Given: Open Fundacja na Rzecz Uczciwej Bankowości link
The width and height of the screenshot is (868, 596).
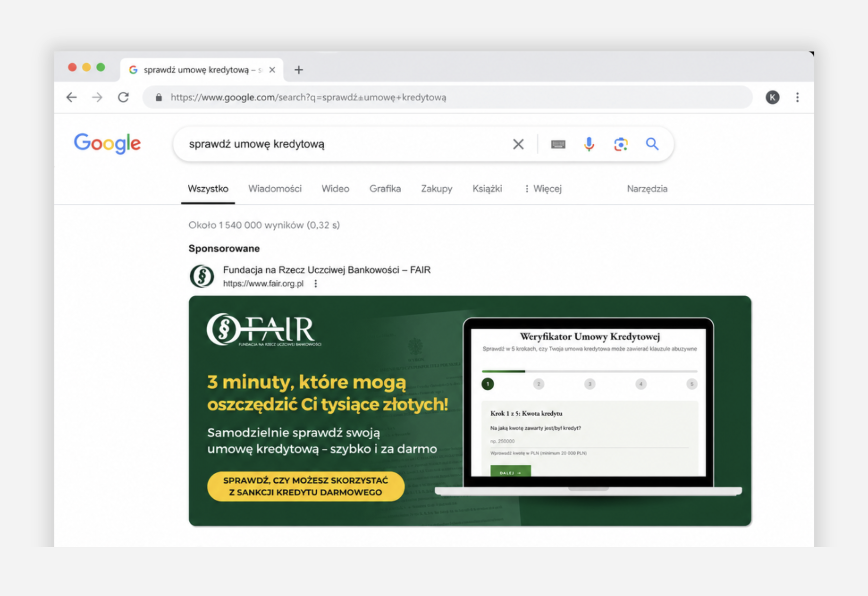Looking at the screenshot, I should click(x=327, y=270).
